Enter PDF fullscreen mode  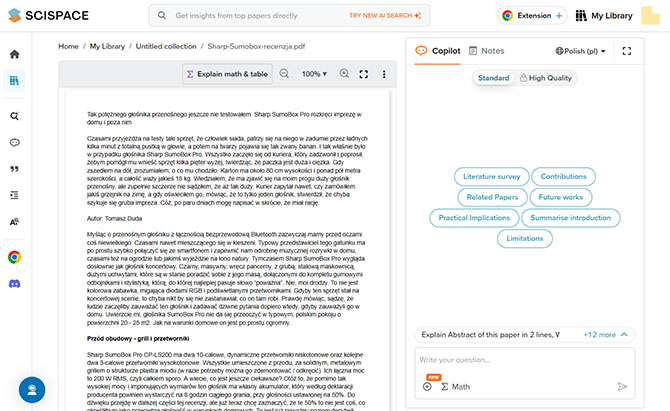coord(364,74)
